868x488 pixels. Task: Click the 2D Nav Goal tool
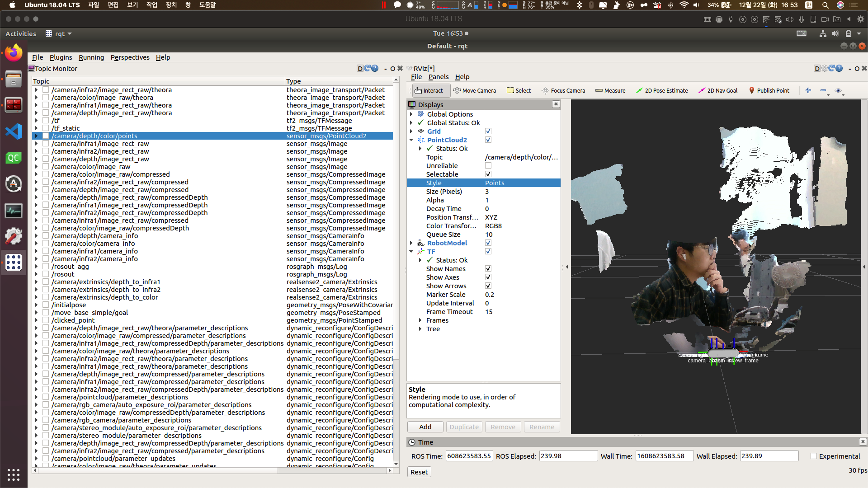click(x=718, y=90)
